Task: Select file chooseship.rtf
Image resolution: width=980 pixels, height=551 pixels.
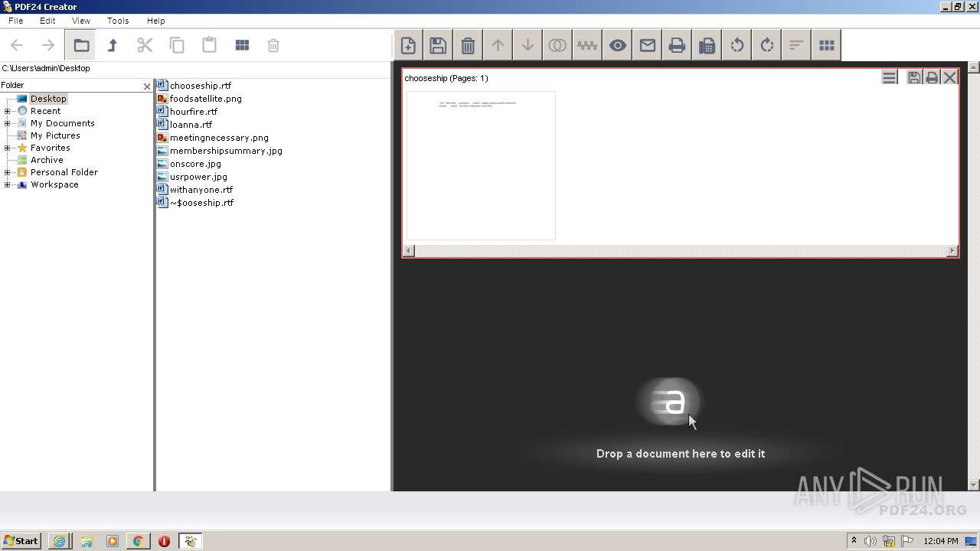Action: pos(200,86)
